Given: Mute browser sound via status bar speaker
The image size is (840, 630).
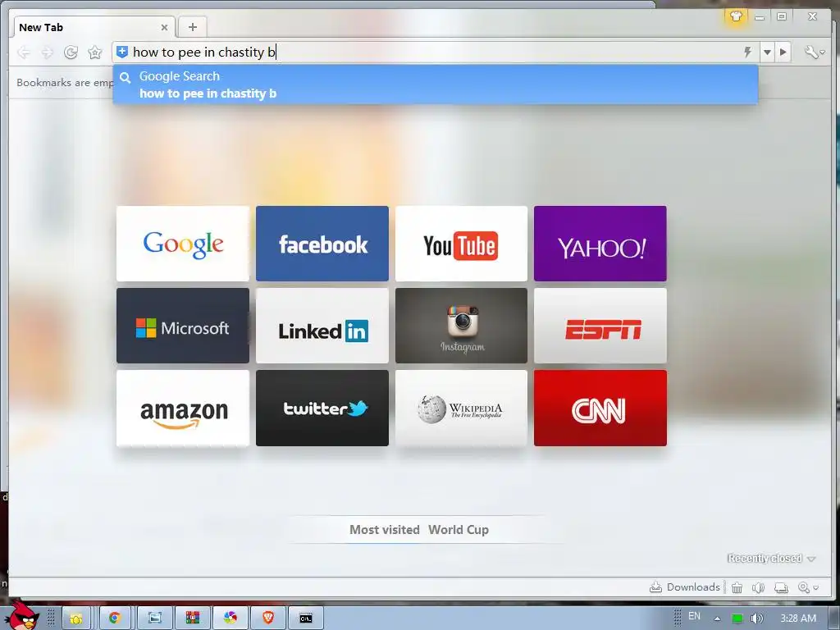Looking at the screenshot, I should click(758, 587).
